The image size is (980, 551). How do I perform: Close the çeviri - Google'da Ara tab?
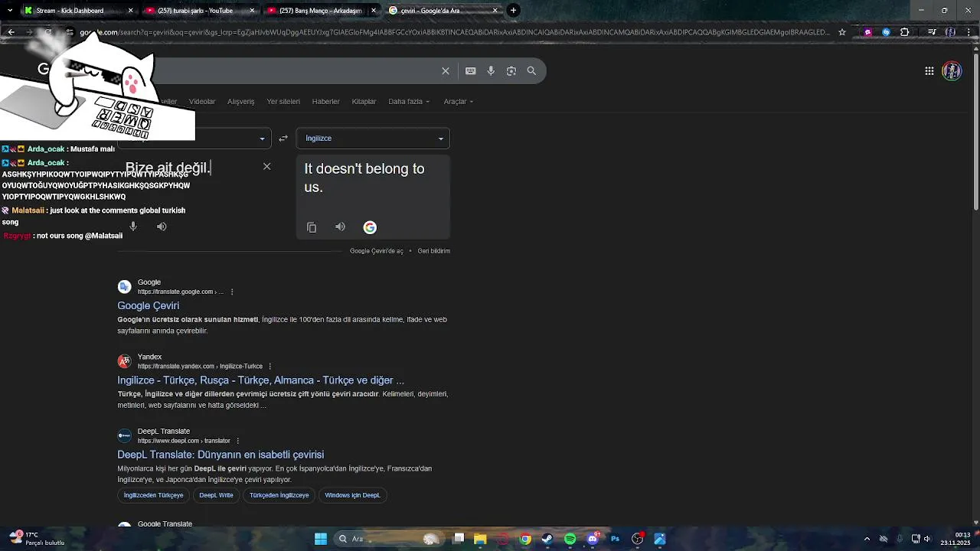point(495,11)
